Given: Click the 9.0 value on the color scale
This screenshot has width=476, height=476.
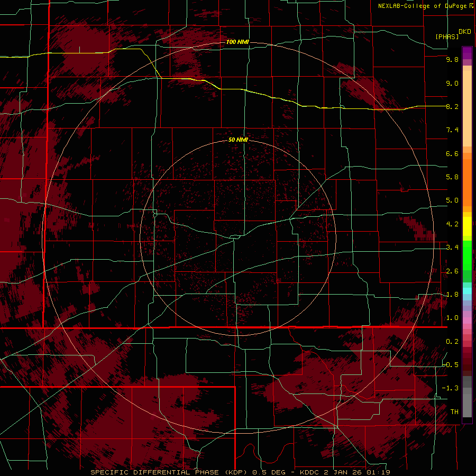Looking at the screenshot, I should click(452, 83).
